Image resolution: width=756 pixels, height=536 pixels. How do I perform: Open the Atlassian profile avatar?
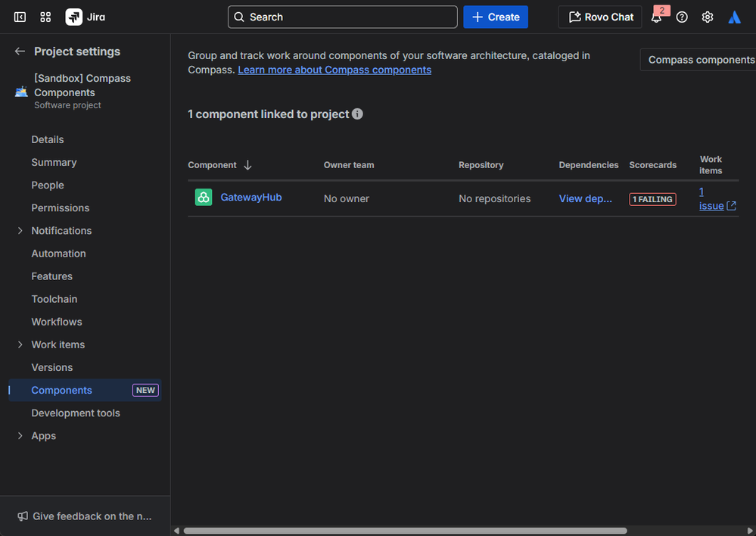click(x=734, y=17)
